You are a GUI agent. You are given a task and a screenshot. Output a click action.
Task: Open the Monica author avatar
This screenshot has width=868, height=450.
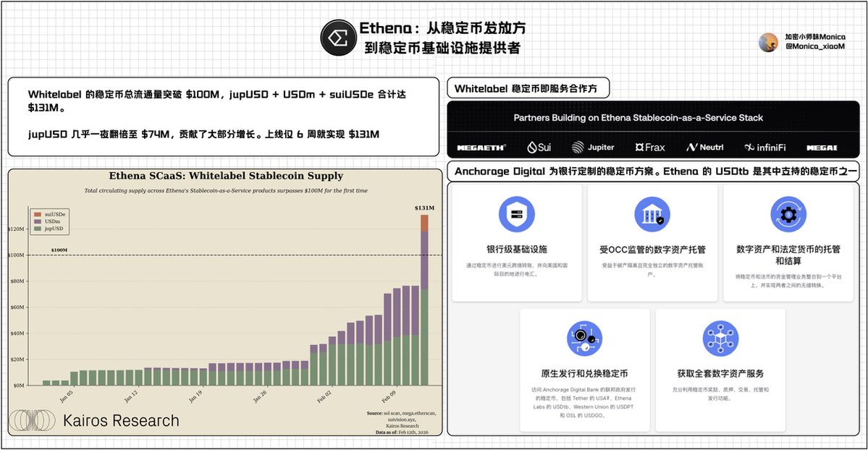[x=768, y=43]
